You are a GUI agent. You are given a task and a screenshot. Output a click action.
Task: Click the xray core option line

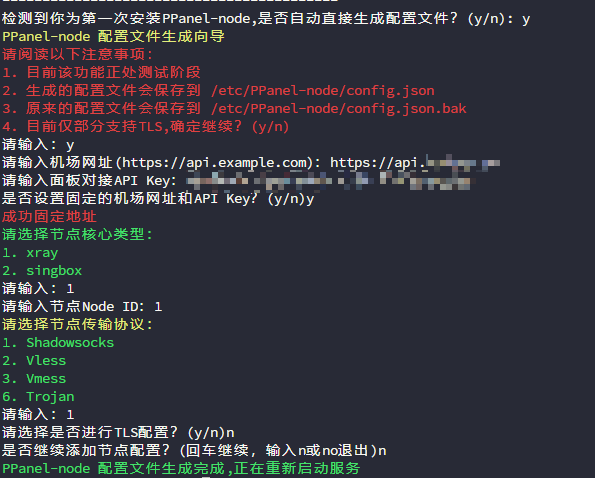30,253
